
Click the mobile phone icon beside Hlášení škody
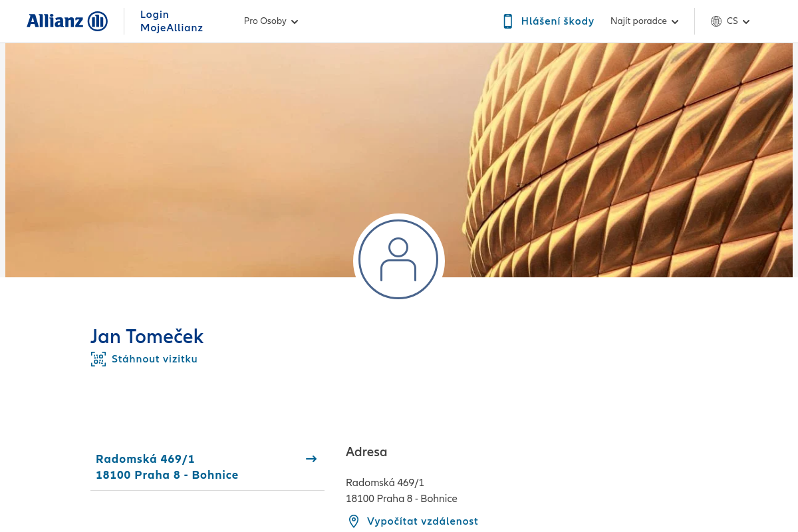[507, 21]
